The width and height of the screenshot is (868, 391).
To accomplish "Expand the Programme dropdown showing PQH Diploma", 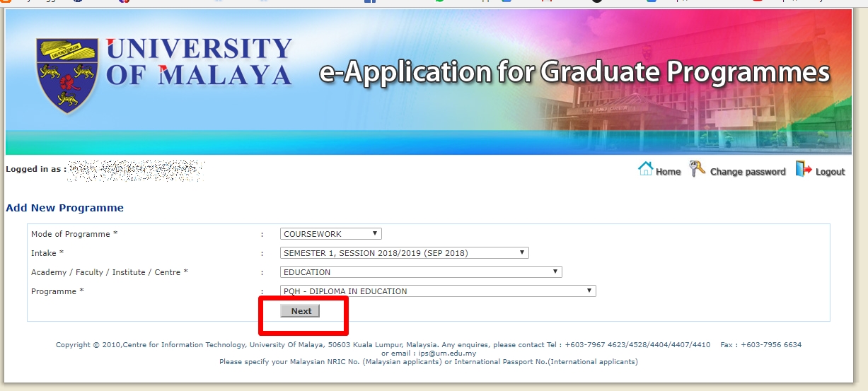I will [438, 291].
